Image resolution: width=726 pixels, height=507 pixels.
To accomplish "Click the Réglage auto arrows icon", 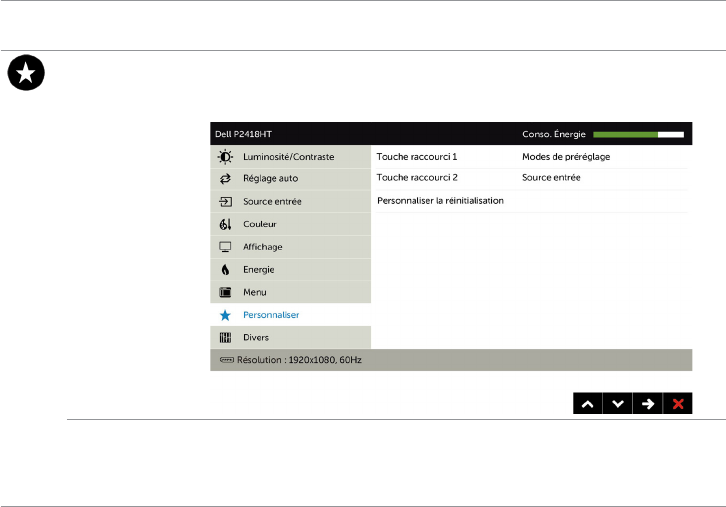I will tap(225, 179).
